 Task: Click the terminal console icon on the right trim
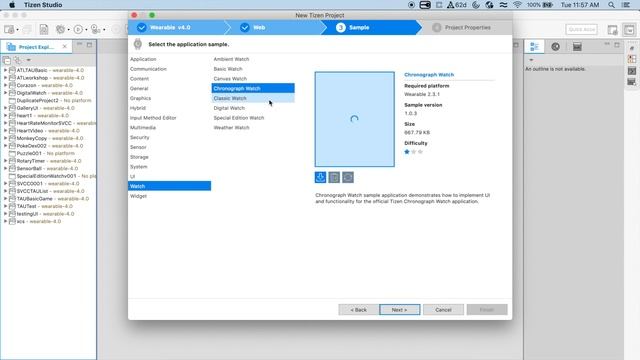click(632, 71)
